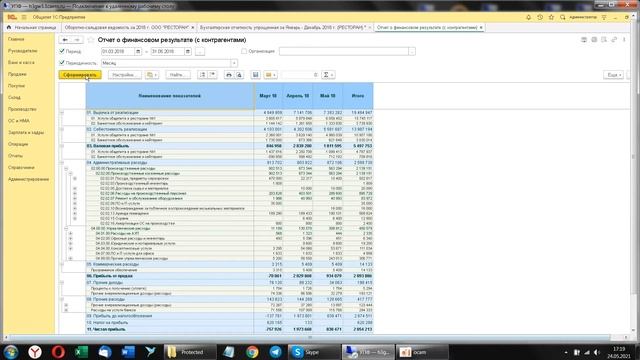Open the sum sigma dropdown
The image size is (640, 360).
tap(328, 75)
